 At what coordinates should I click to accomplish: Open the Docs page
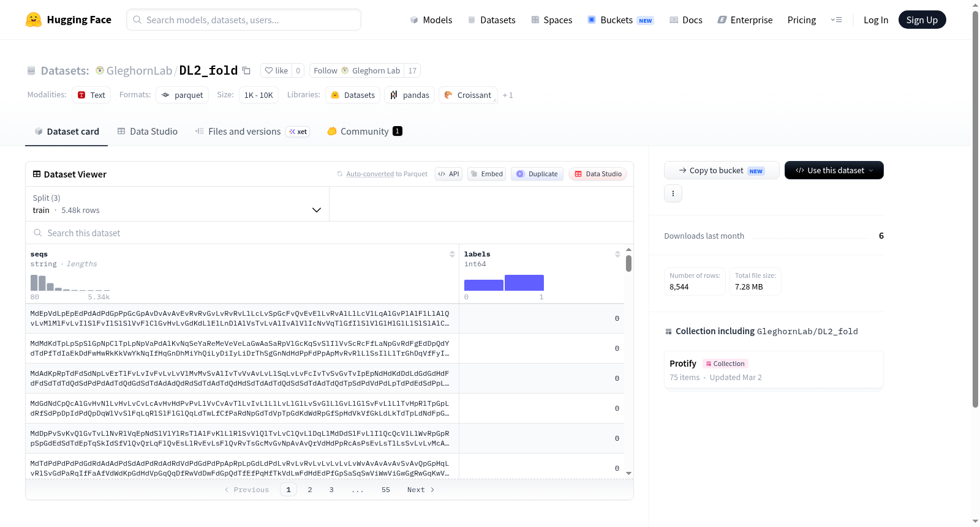tap(685, 20)
